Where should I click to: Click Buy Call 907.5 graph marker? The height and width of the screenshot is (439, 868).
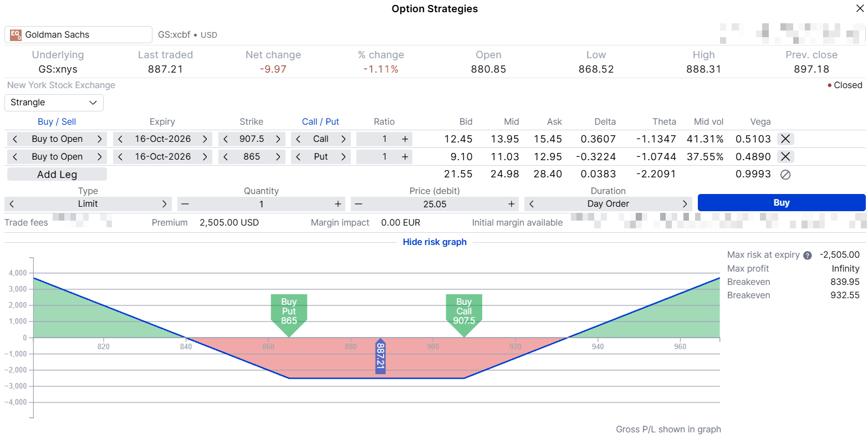point(464,314)
